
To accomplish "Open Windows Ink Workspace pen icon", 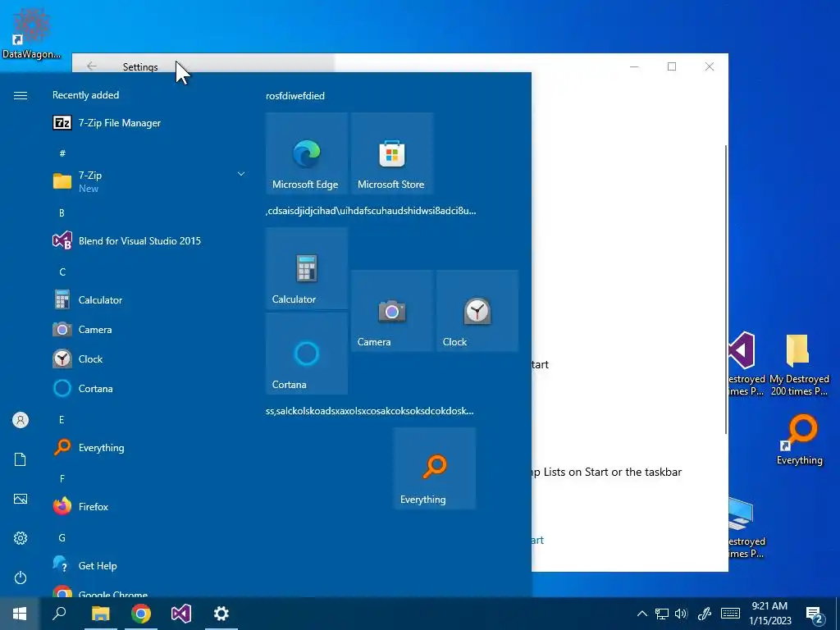I will pyautogui.click(x=705, y=614).
